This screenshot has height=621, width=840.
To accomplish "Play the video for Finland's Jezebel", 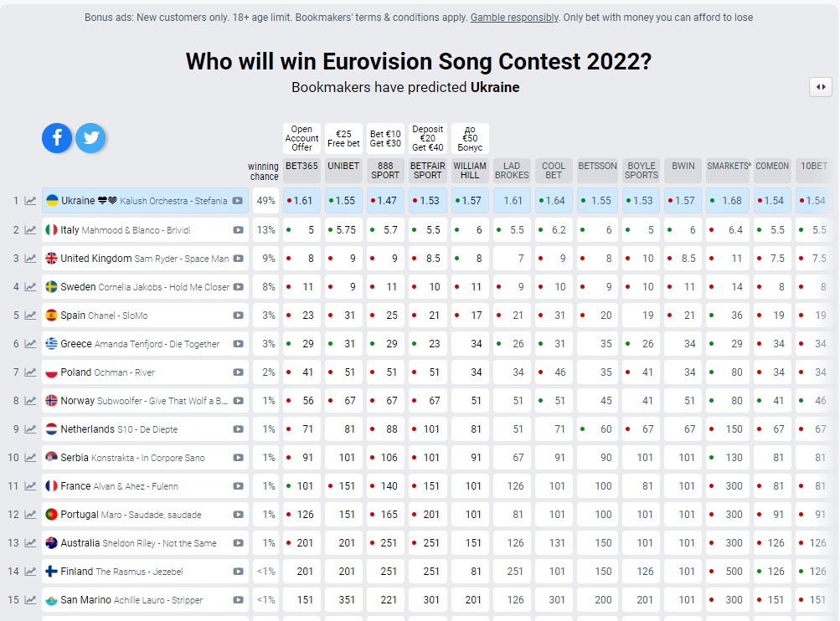I will click(x=238, y=572).
